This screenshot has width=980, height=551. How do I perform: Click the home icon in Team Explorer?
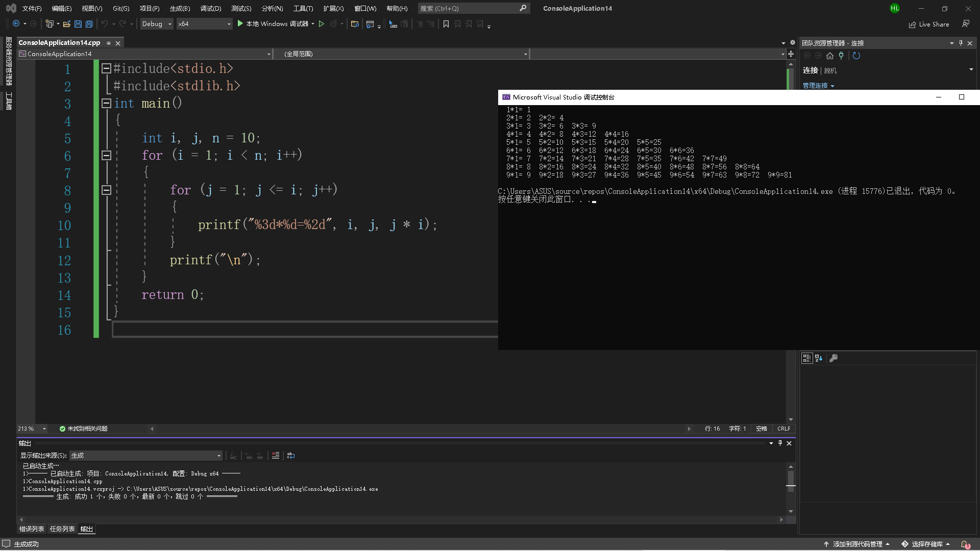[829, 56]
